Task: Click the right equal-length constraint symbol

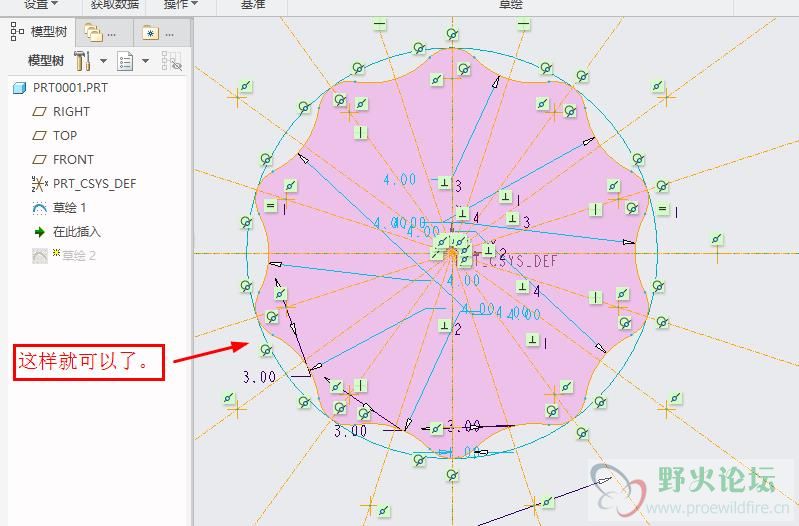Action: [x=662, y=208]
